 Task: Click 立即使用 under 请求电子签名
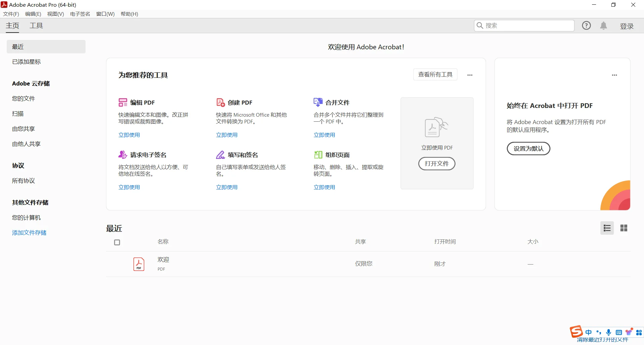[x=129, y=187]
